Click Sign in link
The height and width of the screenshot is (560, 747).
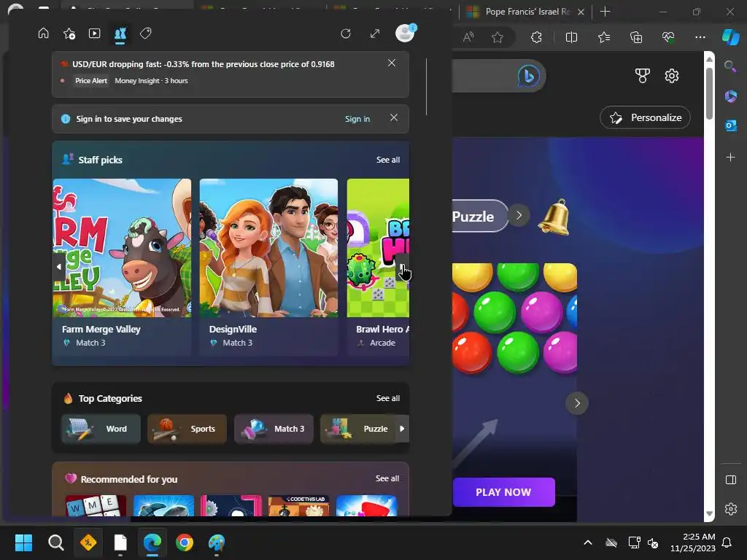357,119
